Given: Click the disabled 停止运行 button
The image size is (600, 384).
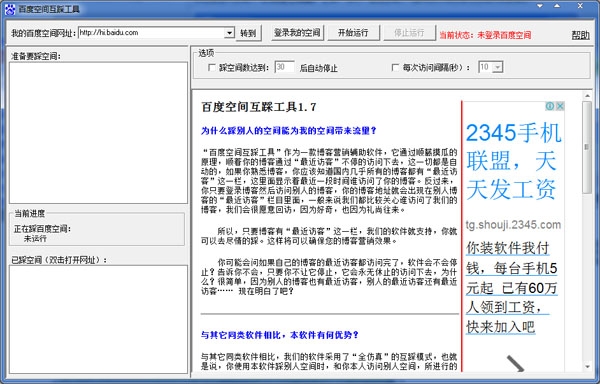Looking at the screenshot, I should [x=409, y=33].
